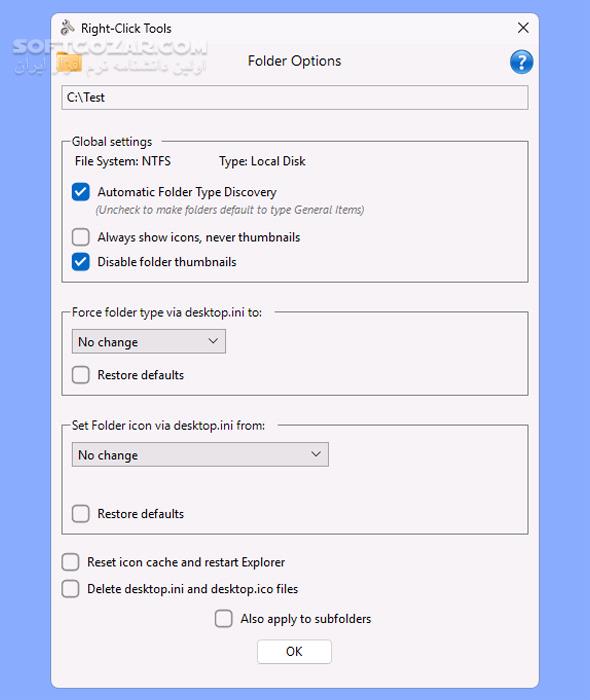
Task: Click the Set Folder icon via desktop.ini label
Action: [x=168, y=425]
